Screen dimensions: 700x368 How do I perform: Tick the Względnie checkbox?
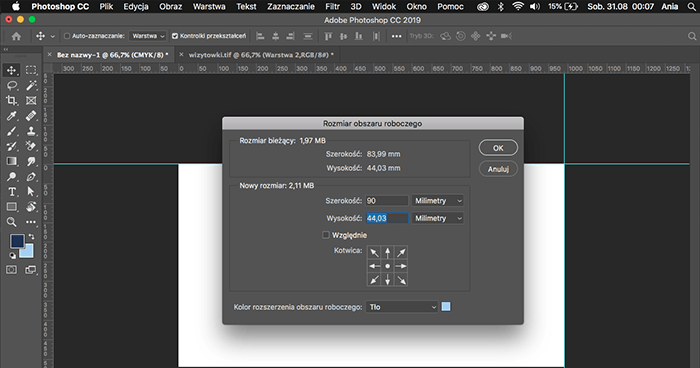(x=326, y=235)
